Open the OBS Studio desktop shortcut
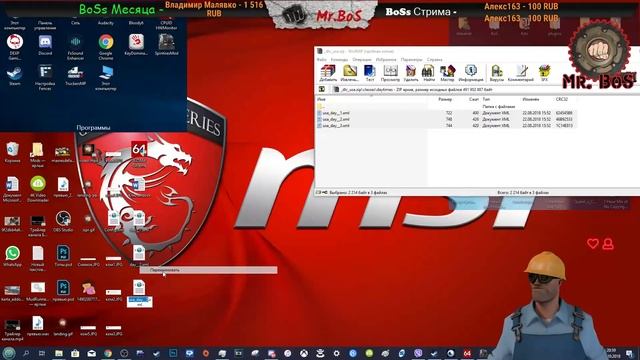This screenshot has width=640, height=360. (63, 222)
